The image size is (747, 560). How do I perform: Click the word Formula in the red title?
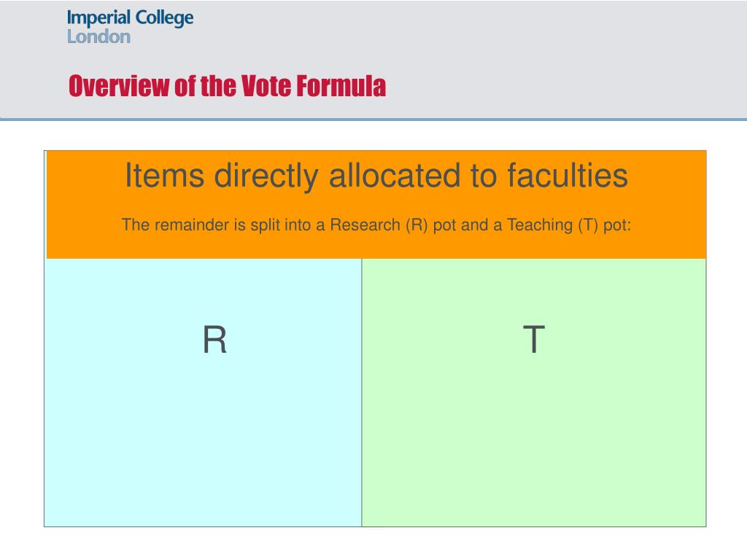point(341,86)
